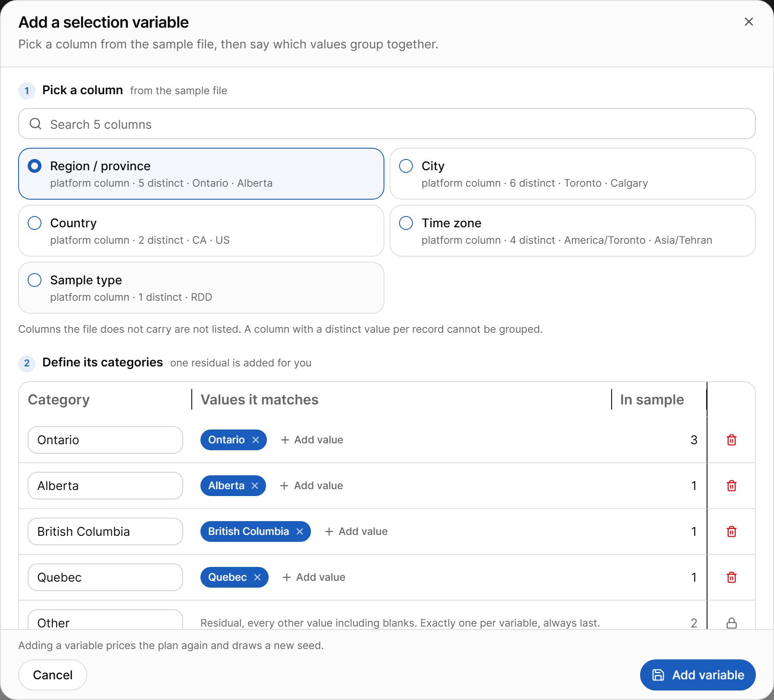Image resolution: width=774 pixels, height=700 pixels.
Task: Select the City column option
Action: pos(573,174)
